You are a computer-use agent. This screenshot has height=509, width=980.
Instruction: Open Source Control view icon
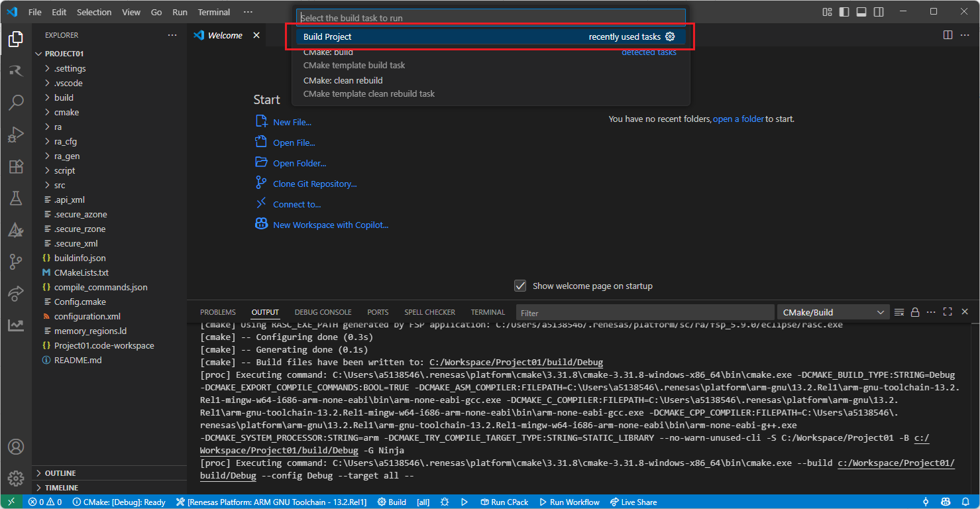coord(16,262)
